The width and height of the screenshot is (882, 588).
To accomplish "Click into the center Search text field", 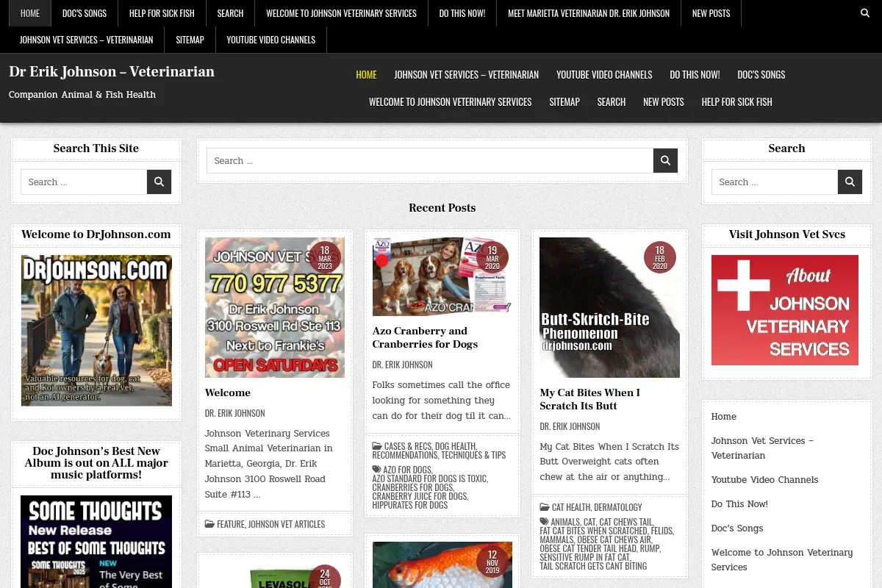I will click(430, 160).
